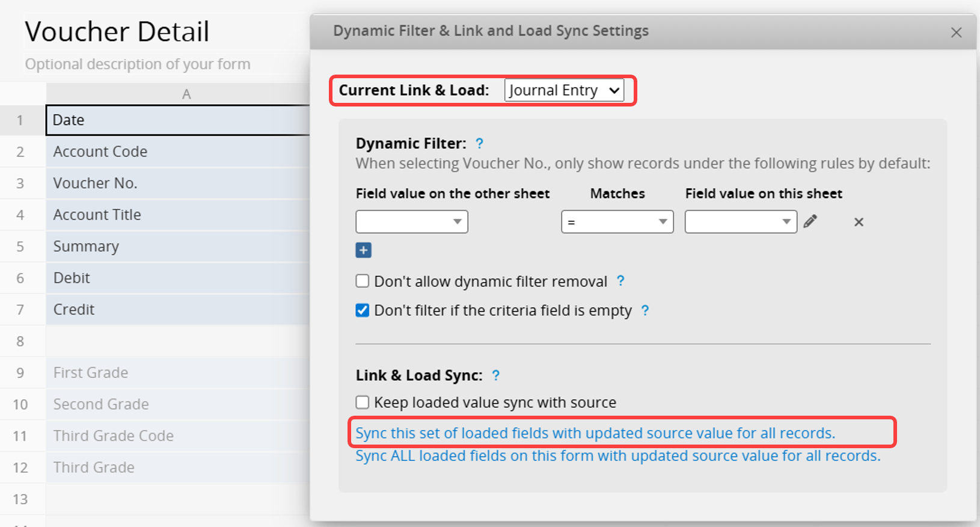Viewport: 980px width, 527px height.
Task: Check Keep loaded value sync with source
Action: point(363,402)
